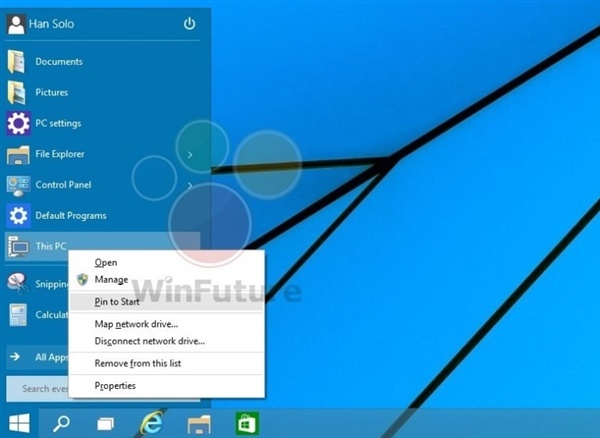This screenshot has height=438, width=600.
Task: Click the This PC label
Action: (51, 246)
